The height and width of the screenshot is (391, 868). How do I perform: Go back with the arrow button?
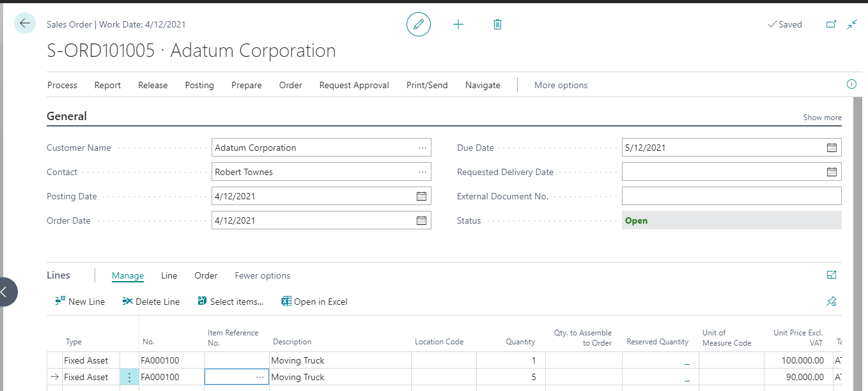pyautogui.click(x=25, y=24)
